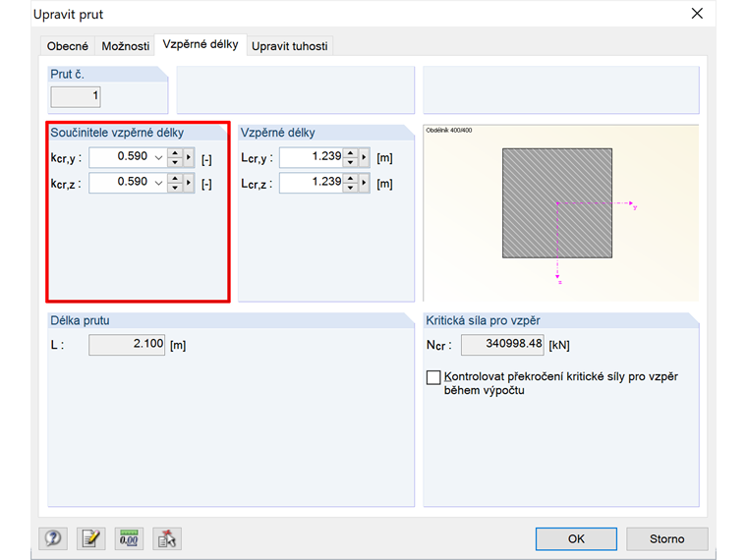Open the kcr,y side arrow menu
The width and height of the screenshot is (747, 560).
pos(189,157)
